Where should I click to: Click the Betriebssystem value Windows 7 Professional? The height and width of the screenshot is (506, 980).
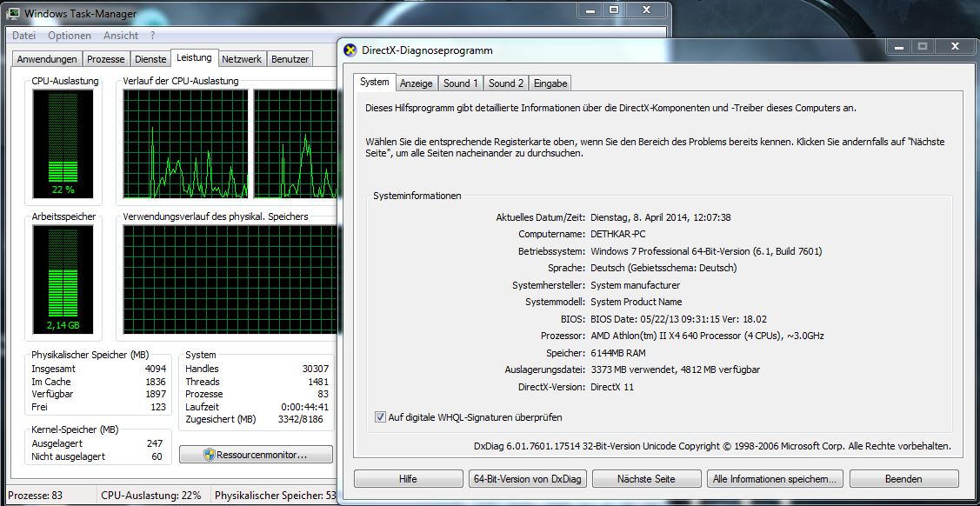706,251
